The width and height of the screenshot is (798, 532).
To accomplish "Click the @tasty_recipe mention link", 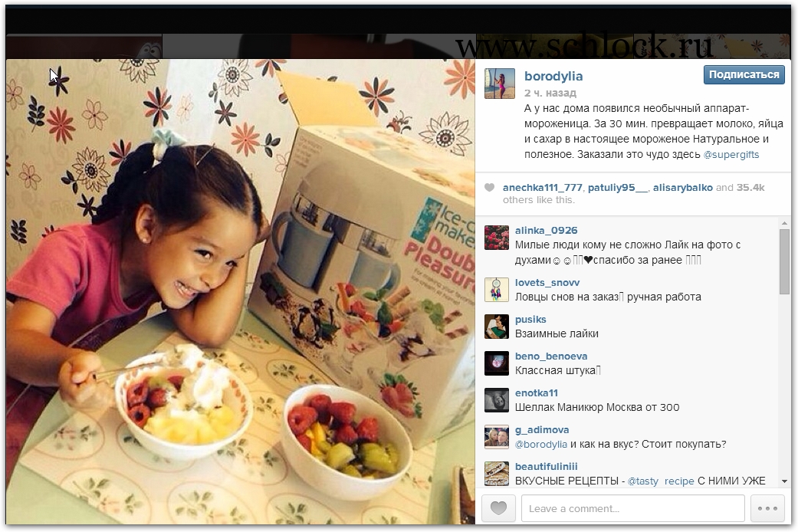I will click(661, 481).
